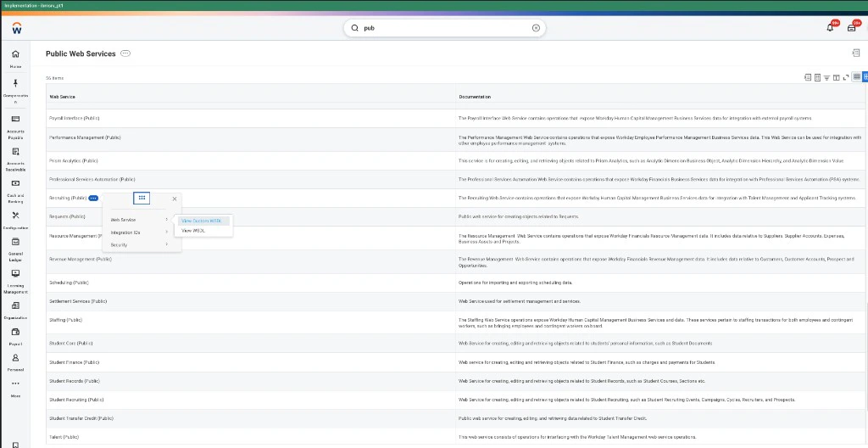Click the Public Web Services page title
This screenshot has width=868, height=448.
click(x=81, y=53)
